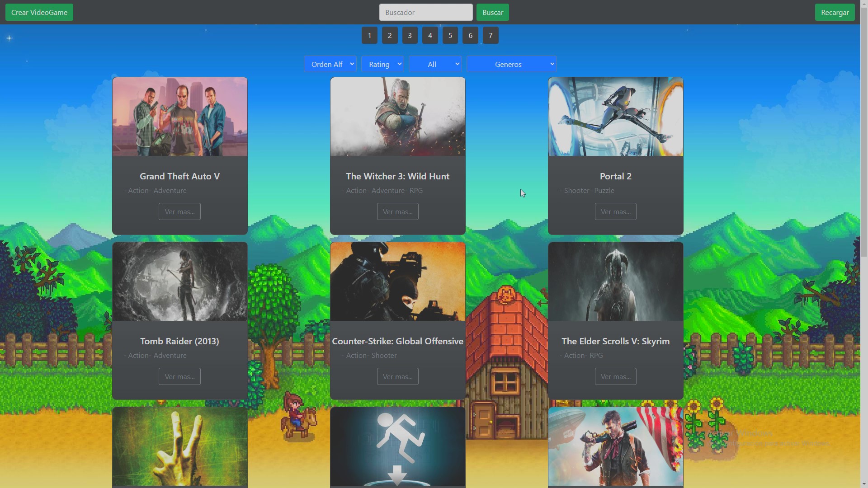868x488 pixels.
Task: Click the man with shotgun cover thumbnail
Action: tap(616, 446)
